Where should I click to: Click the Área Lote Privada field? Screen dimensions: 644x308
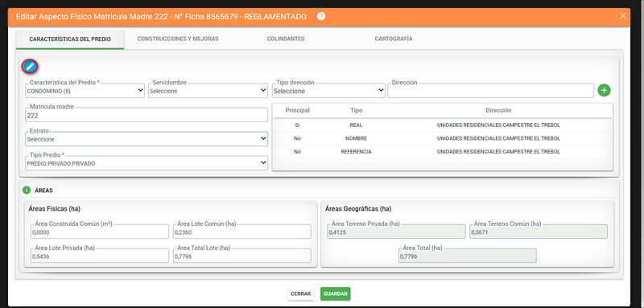coord(100,256)
